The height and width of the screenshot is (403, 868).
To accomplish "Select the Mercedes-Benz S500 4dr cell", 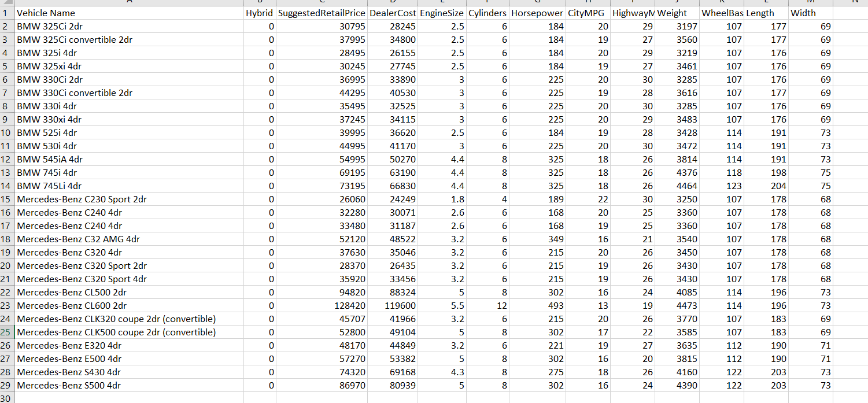I will tap(129, 385).
